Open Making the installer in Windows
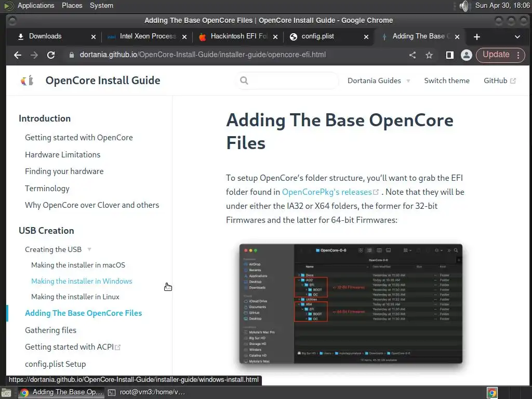Screen dimensions: 532x399 82,281
